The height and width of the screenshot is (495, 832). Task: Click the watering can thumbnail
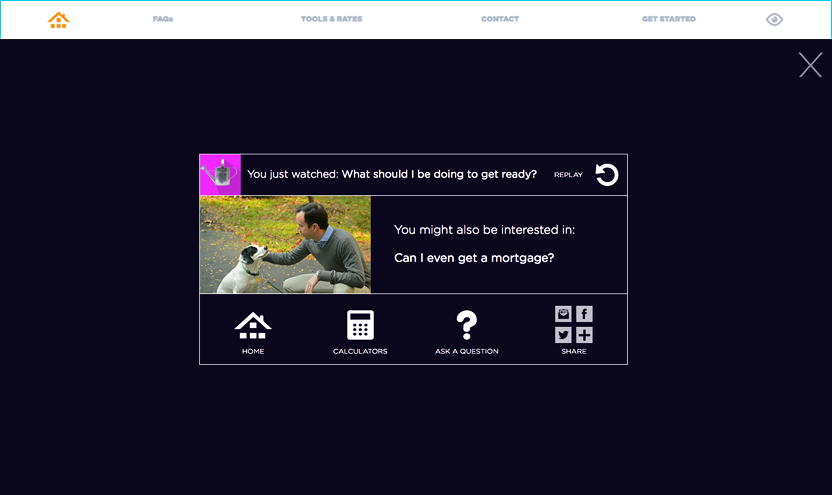tap(220, 175)
